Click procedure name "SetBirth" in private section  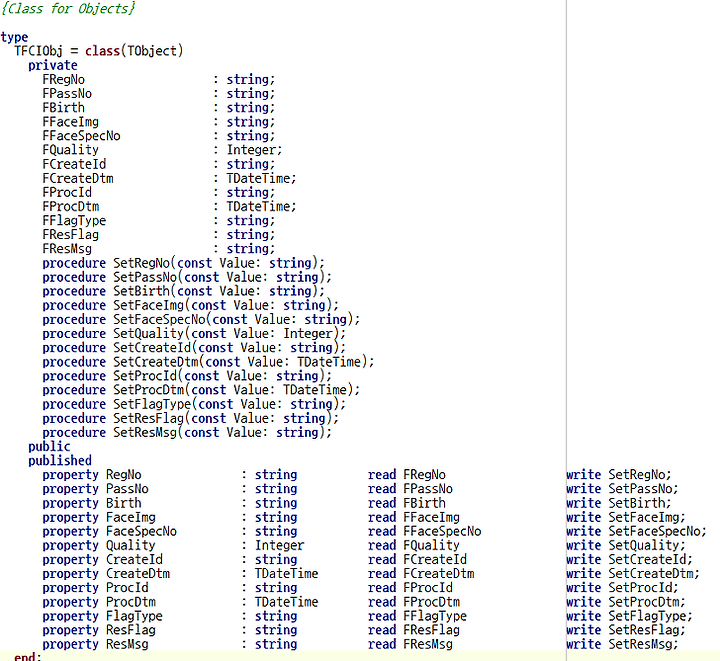pyautogui.click(x=141, y=291)
